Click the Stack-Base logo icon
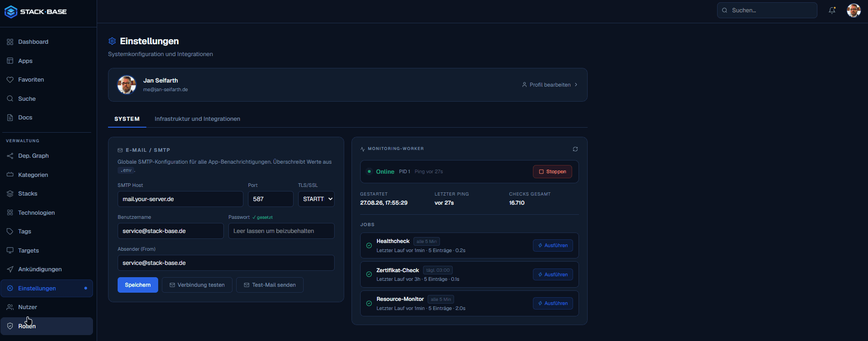The image size is (868, 341). click(x=11, y=12)
